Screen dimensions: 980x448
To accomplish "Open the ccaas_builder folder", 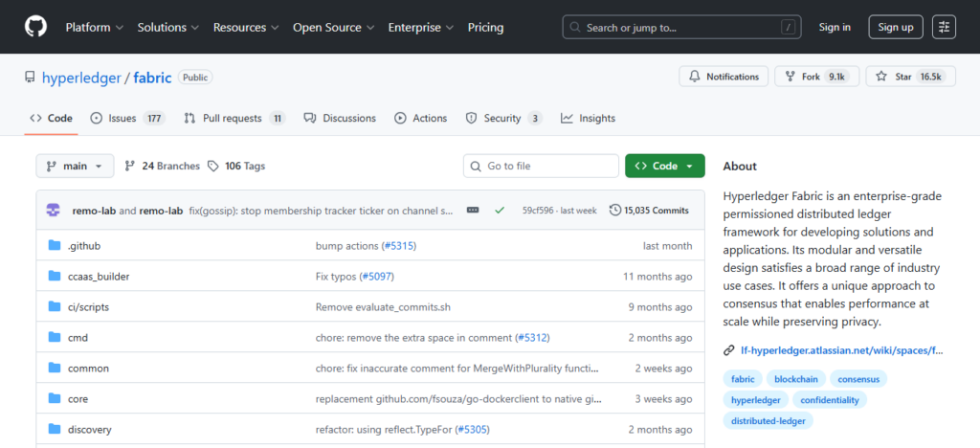I will pyautogui.click(x=99, y=277).
